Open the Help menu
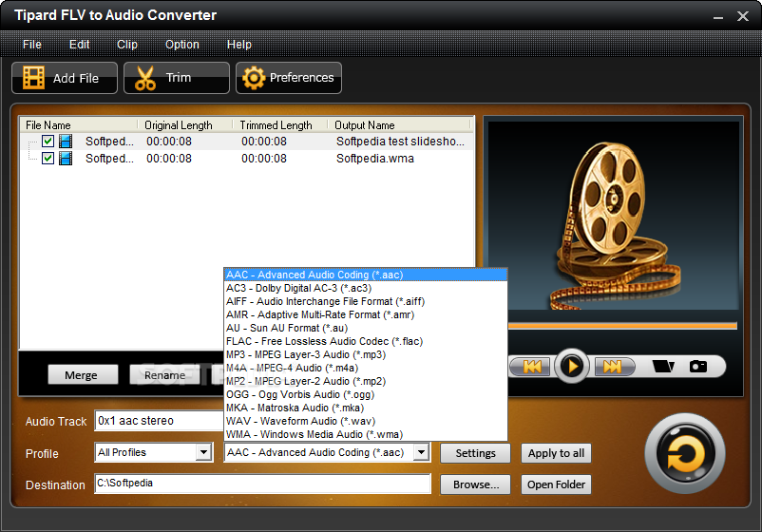Image resolution: width=762 pixels, height=532 pixels. [239, 45]
